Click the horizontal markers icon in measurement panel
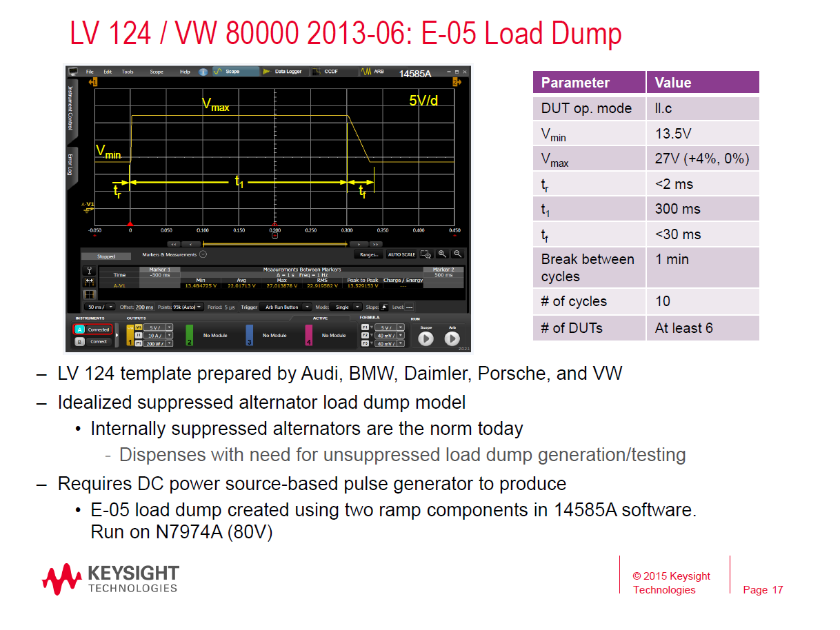This screenshot has width=840, height=630. 88,282
